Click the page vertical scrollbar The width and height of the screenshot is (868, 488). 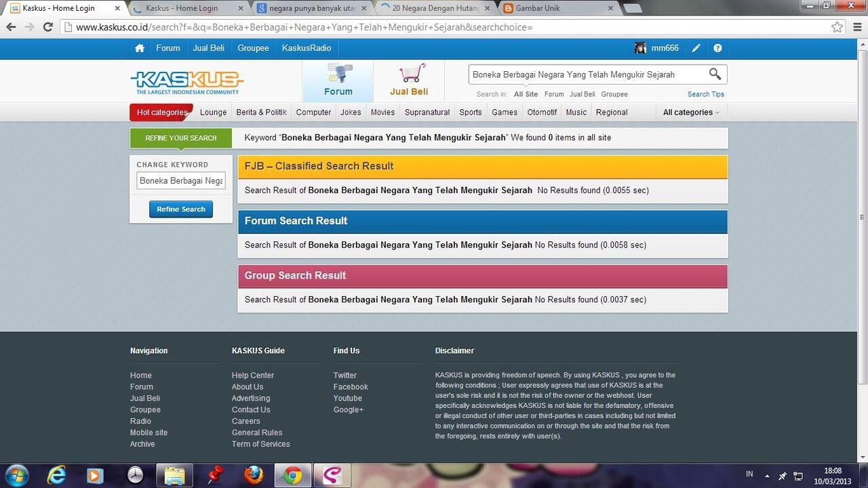[x=862, y=217]
